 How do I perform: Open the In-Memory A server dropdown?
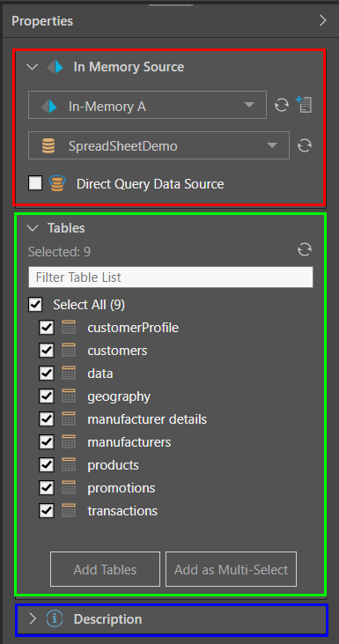point(147,105)
